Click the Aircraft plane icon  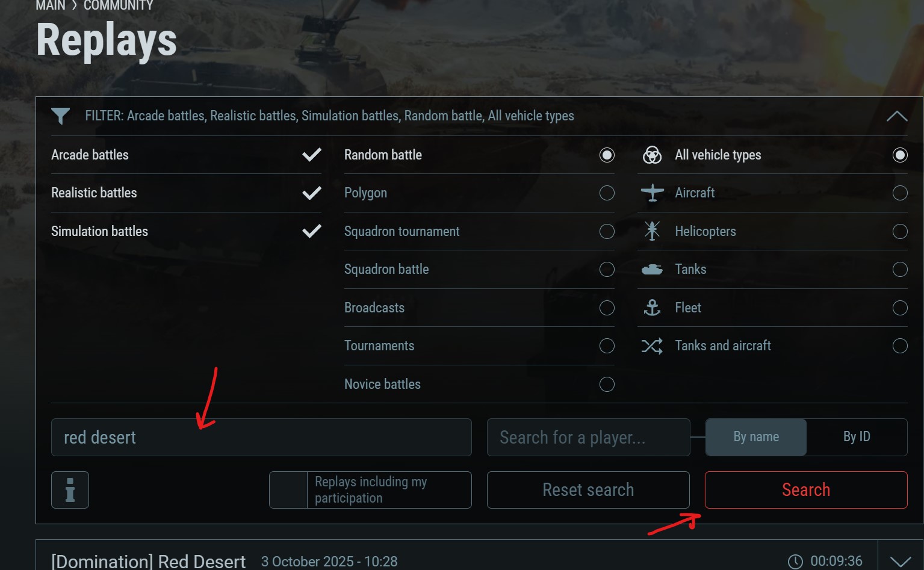[652, 193]
